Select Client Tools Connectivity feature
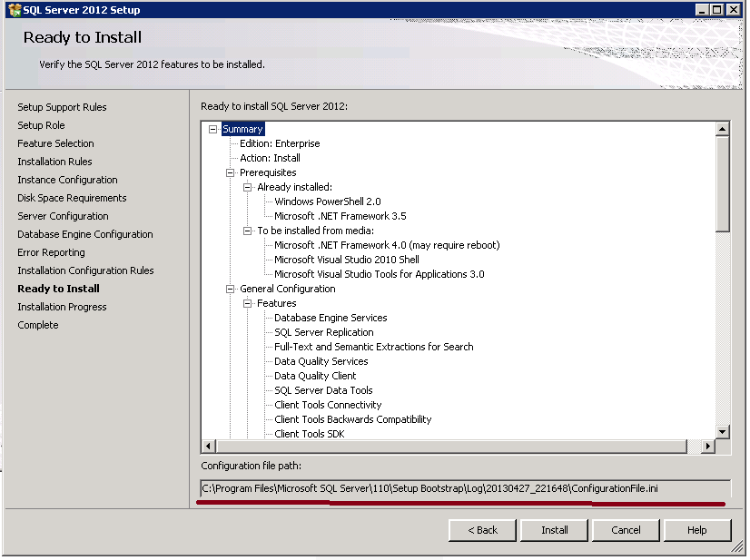This screenshot has width=750, height=560. [328, 405]
